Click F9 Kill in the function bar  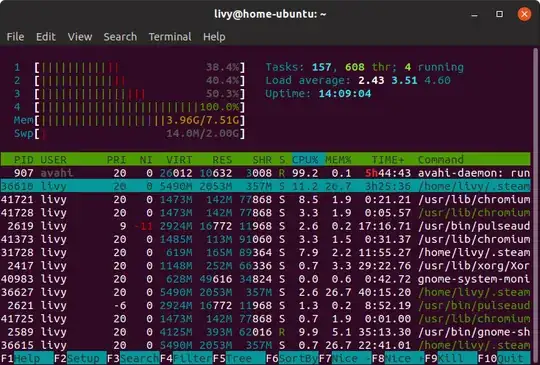pos(451,358)
